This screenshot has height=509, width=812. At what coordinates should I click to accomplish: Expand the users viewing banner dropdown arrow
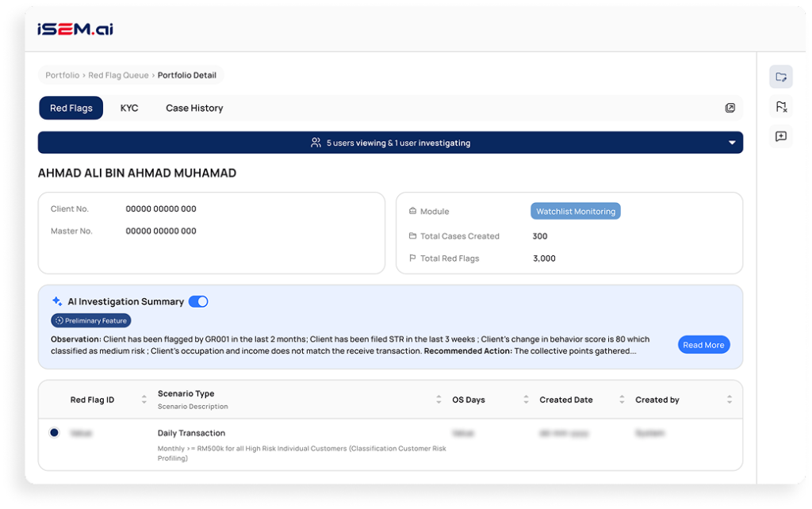(x=732, y=144)
